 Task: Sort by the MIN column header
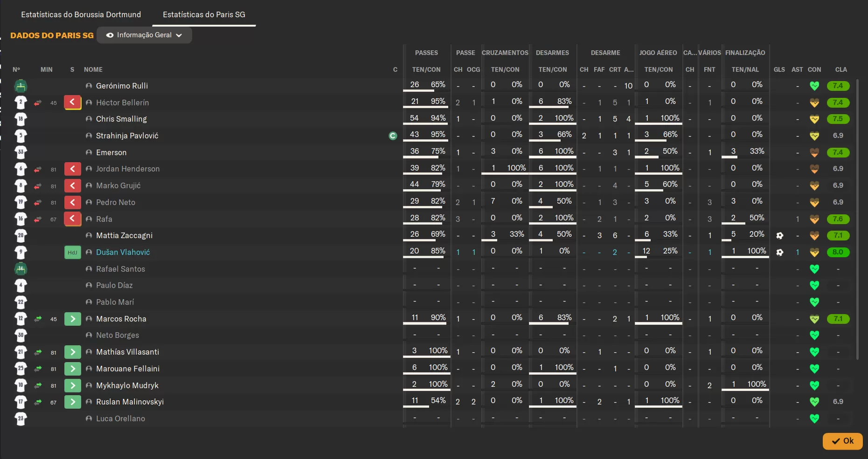47,69
